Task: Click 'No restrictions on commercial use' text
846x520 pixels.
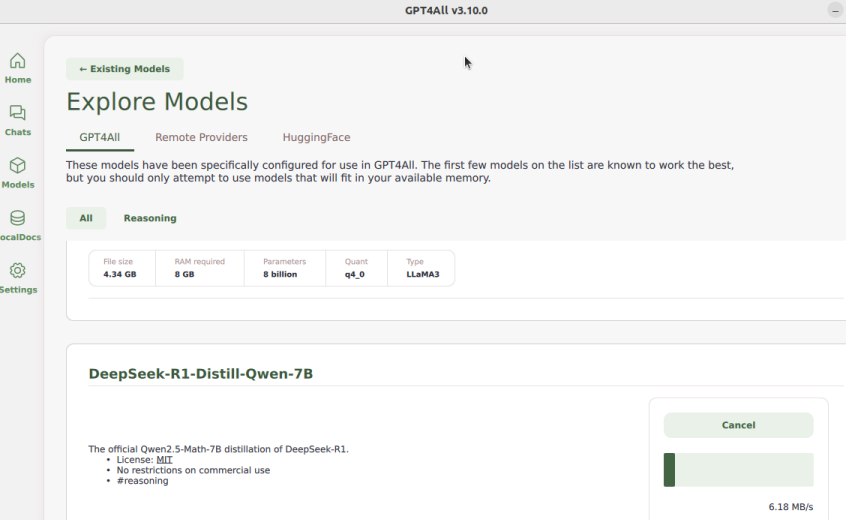Action: [x=193, y=470]
